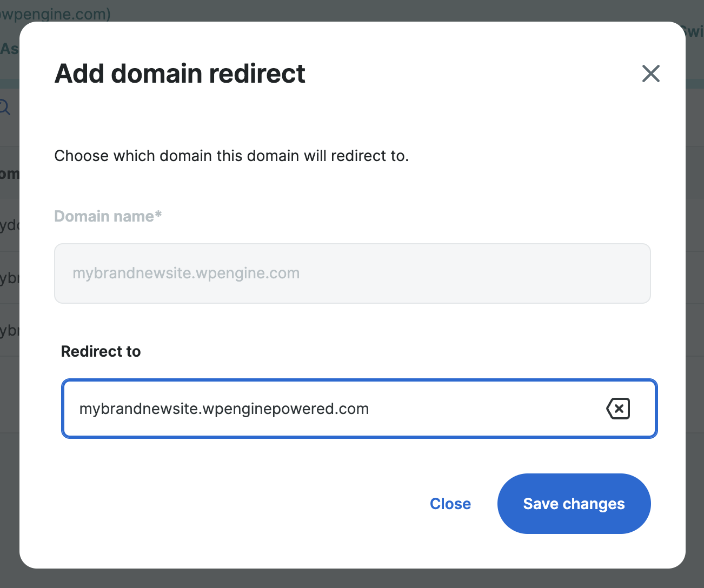Dismiss the dialog with the X icon
The image size is (704, 588).
(650, 73)
